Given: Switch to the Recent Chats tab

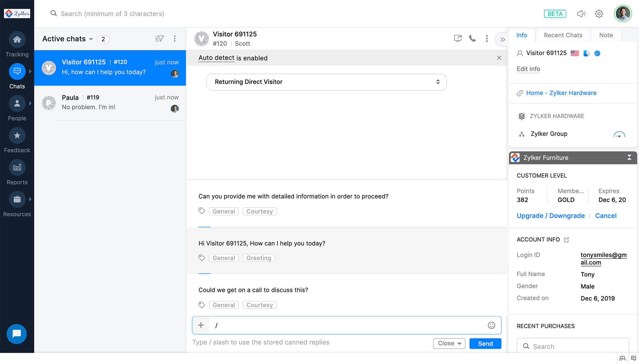Looking at the screenshot, I should click(563, 35).
